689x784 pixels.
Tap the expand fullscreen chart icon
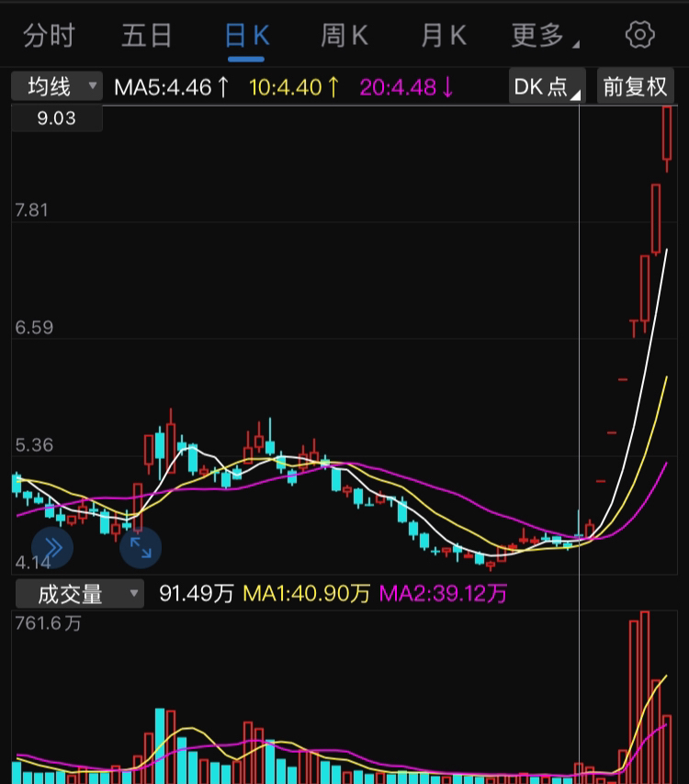(x=141, y=547)
